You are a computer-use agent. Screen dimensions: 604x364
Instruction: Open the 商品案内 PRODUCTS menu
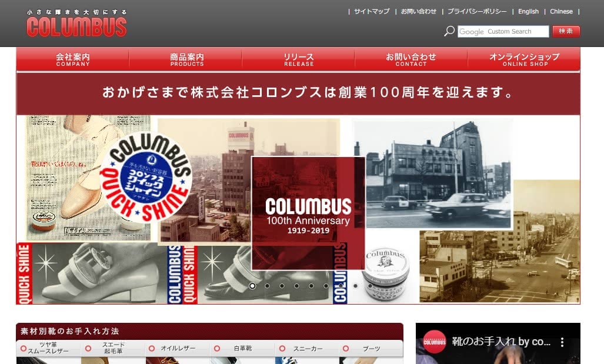click(x=187, y=59)
